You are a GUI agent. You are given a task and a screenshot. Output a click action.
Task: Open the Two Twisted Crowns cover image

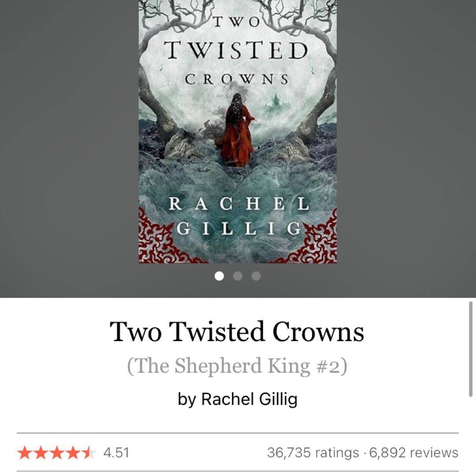[238, 131]
